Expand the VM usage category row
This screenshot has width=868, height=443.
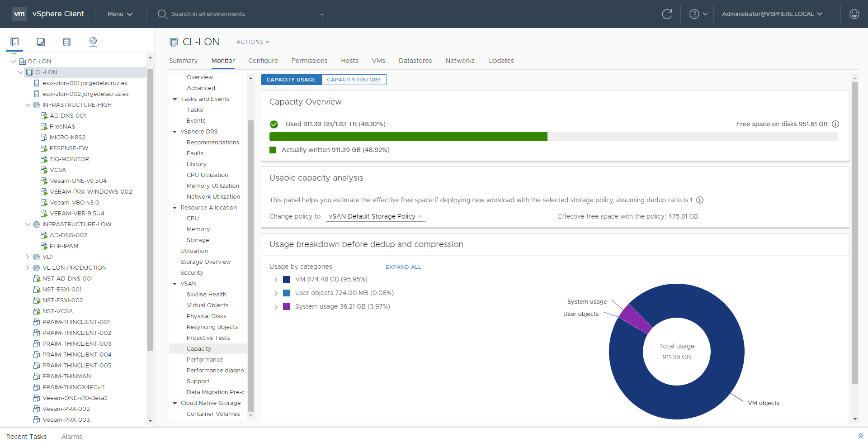[276, 280]
